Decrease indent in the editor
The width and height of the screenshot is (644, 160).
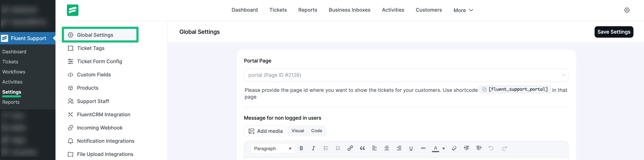click(466, 148)
